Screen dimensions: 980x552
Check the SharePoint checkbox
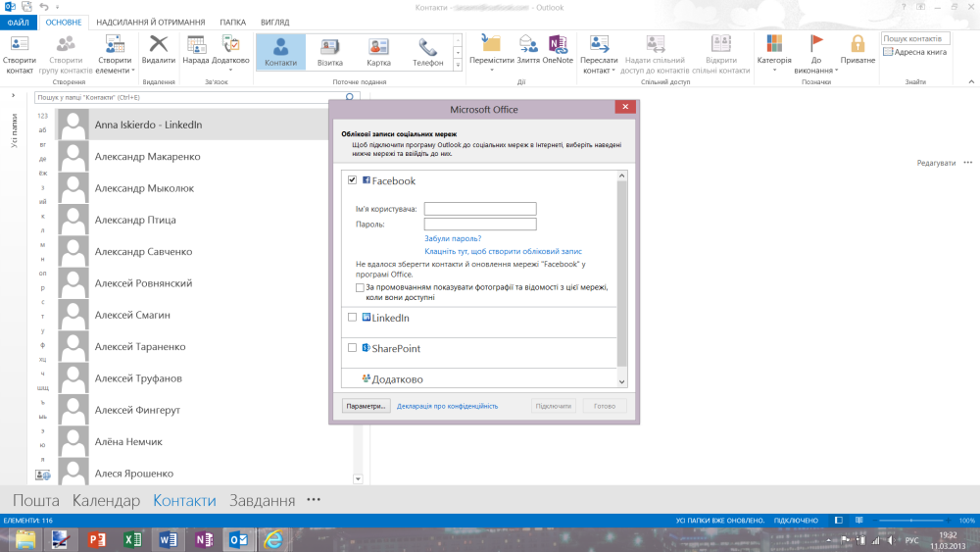353,348
